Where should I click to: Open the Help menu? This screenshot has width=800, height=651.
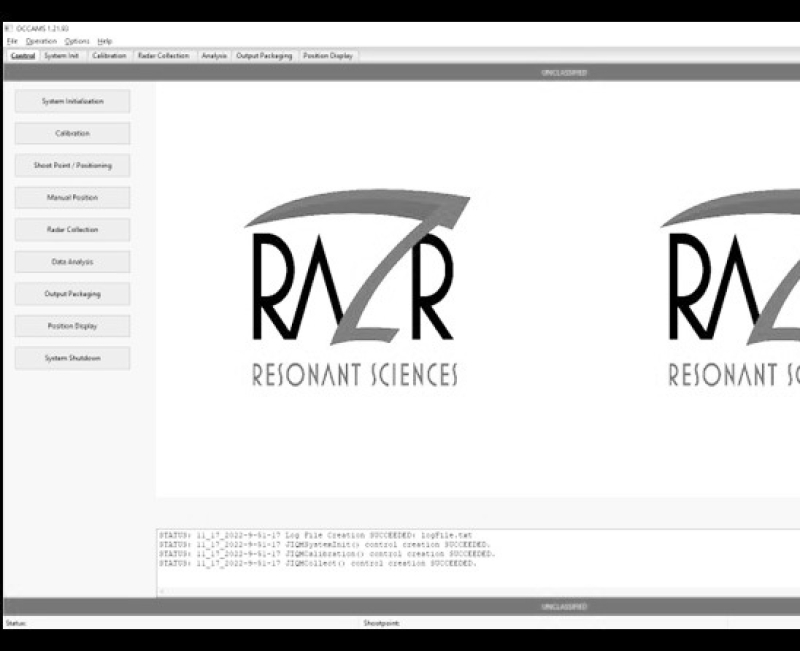[x=105, y=41]
